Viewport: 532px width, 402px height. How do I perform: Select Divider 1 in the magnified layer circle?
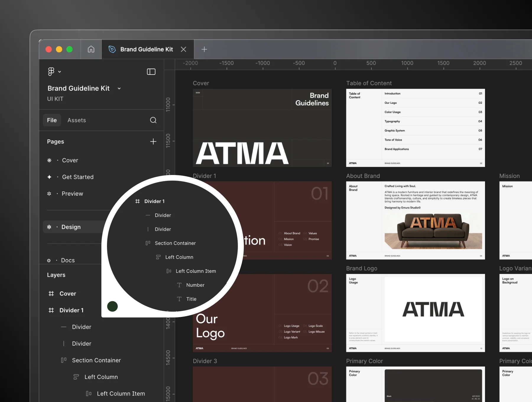(x=154, y=201)
